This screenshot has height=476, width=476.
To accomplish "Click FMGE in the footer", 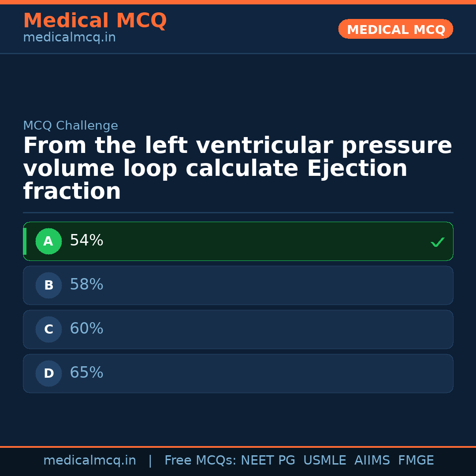I will coord(416,461).
